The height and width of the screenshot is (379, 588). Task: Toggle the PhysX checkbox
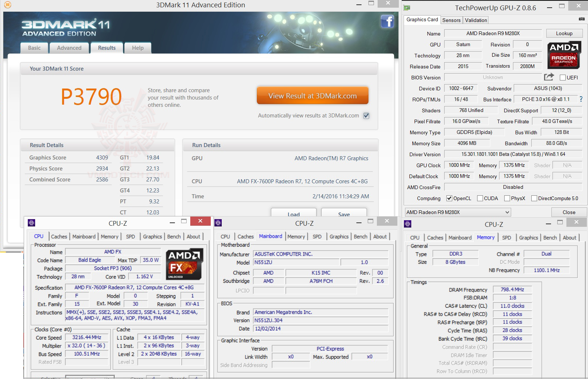tap(507, 198)
